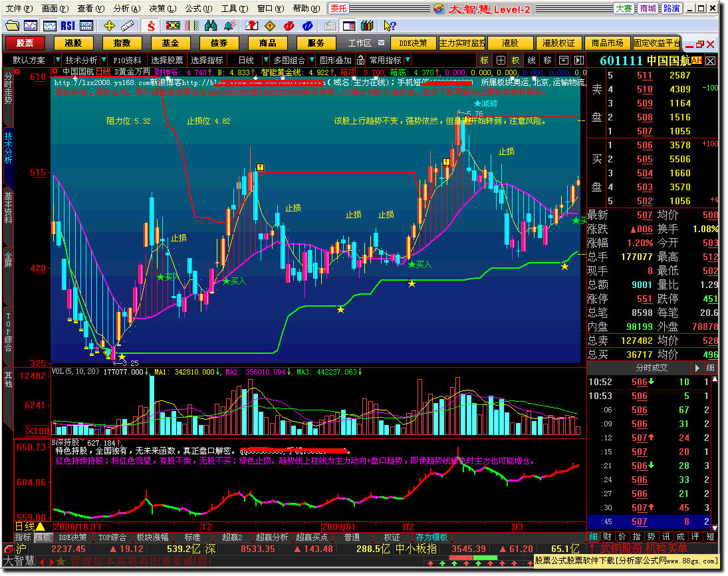Open the binoculars search icon

(210, 25)
